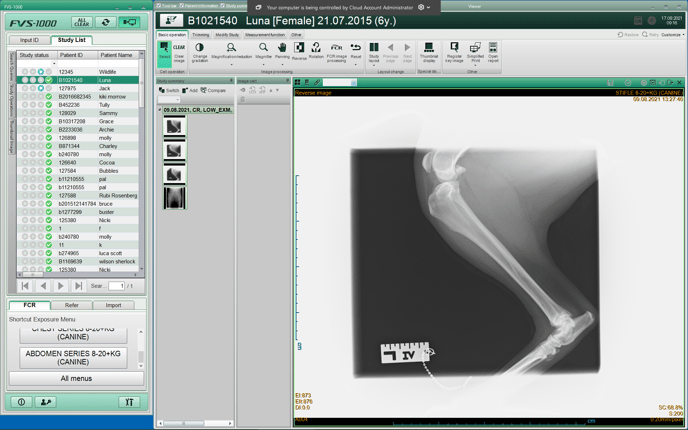Click the Open report icon
This screenshot has width=688, height=430.
pyautogui.click(x=493, y=50)
